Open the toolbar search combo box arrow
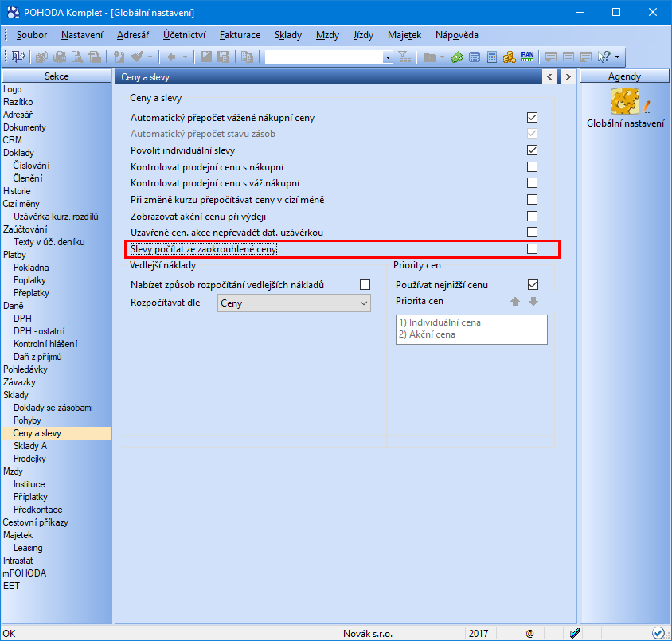This screenshot has height=641, width=672. 388,57
